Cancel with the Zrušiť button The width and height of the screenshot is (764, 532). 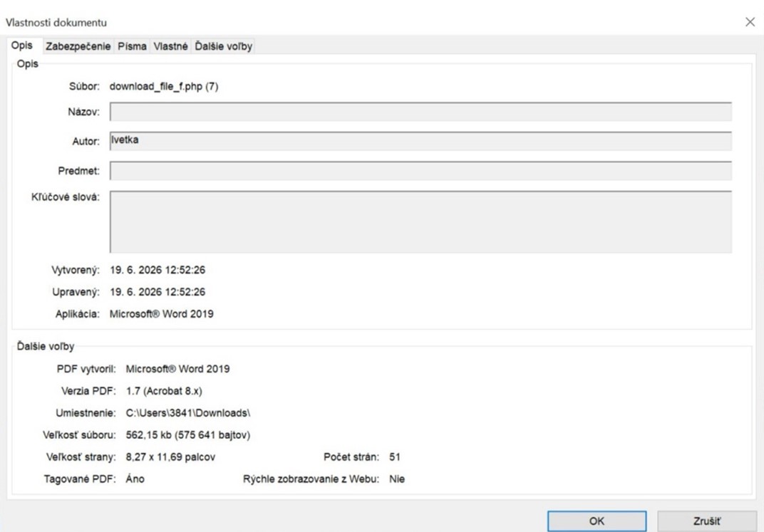click(x=707, y=521)
